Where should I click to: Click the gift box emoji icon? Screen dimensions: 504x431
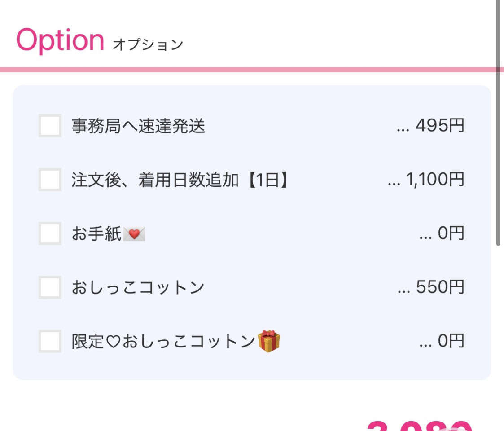(x=269, y=341)
